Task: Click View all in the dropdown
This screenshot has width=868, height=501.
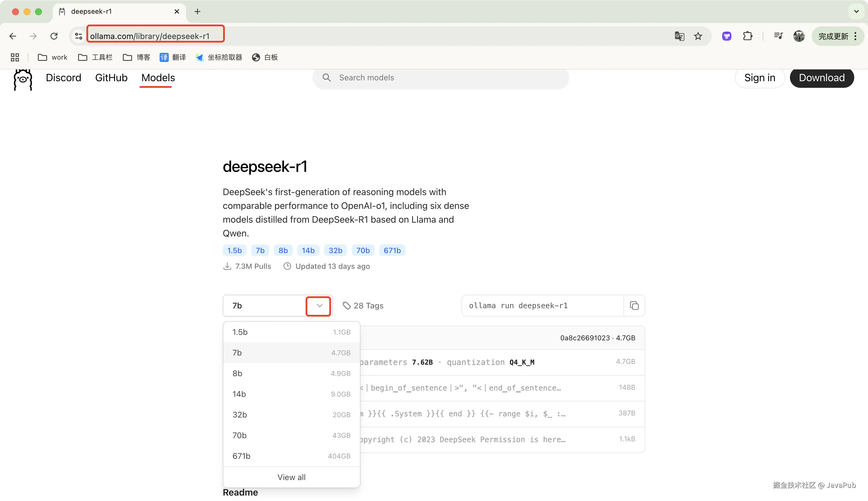Action: (291, 477)
